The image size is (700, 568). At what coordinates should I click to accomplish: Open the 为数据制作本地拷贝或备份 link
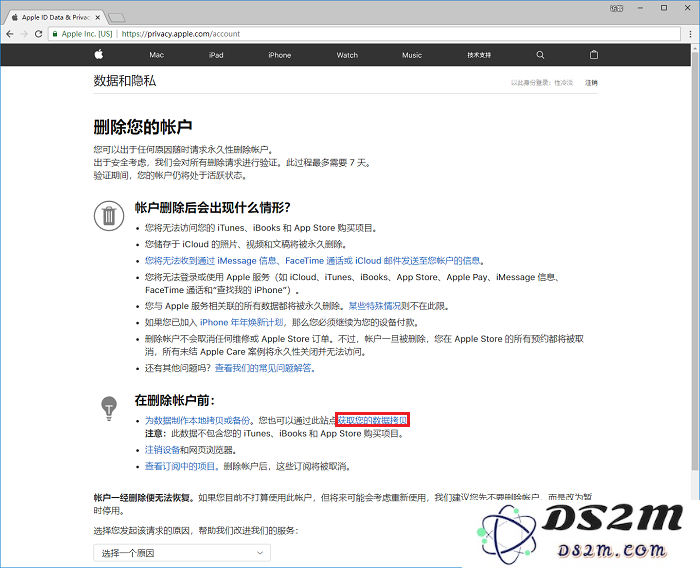197,420
